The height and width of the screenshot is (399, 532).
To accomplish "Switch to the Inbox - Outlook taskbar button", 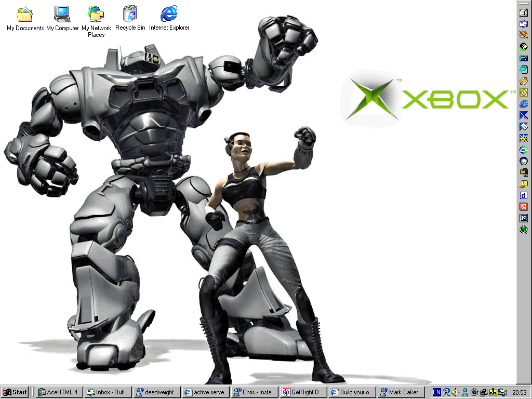I will pos(108,392).
